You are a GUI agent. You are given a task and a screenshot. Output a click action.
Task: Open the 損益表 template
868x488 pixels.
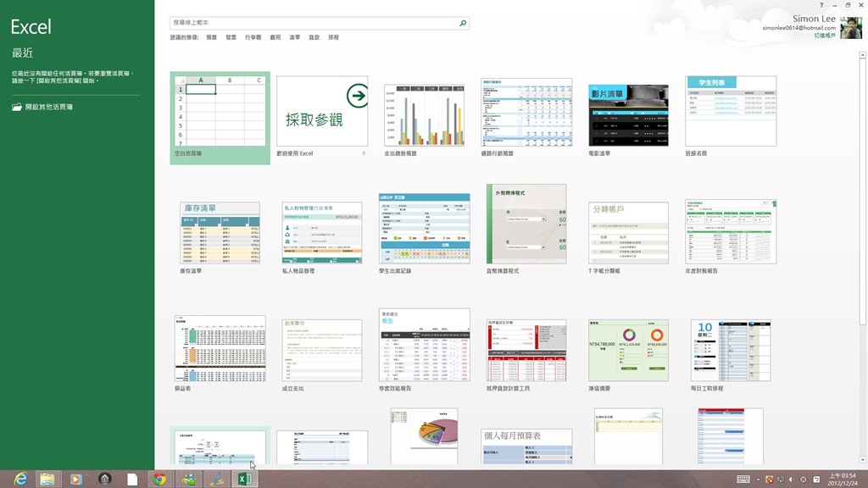[x=220, y=348]
